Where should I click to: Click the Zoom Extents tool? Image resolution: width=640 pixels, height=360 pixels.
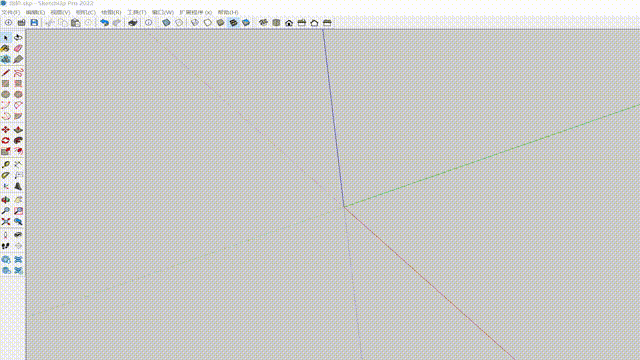(x=6, y=222)
